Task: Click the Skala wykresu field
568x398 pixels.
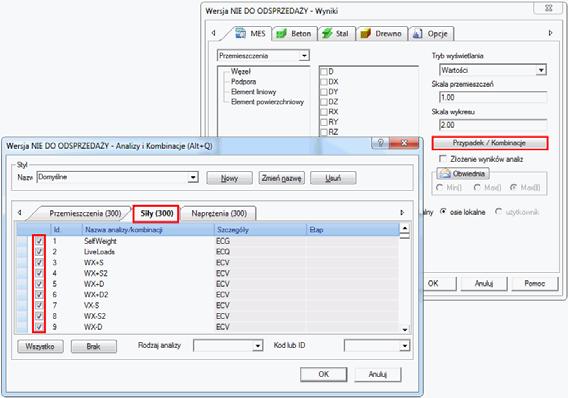Action: pos(493,125)
